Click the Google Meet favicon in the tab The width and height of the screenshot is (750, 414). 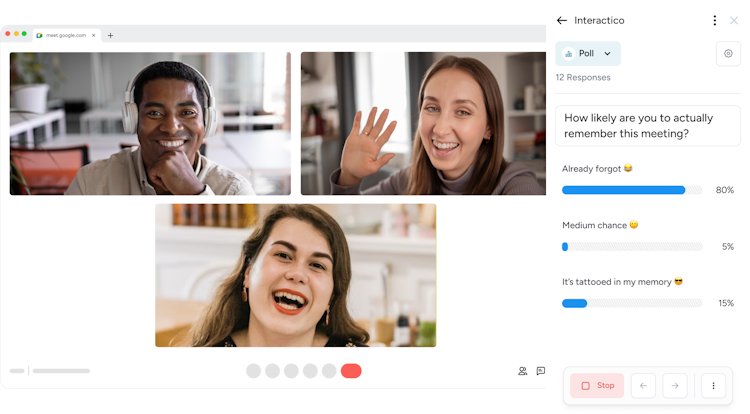[x=39, y=35]
